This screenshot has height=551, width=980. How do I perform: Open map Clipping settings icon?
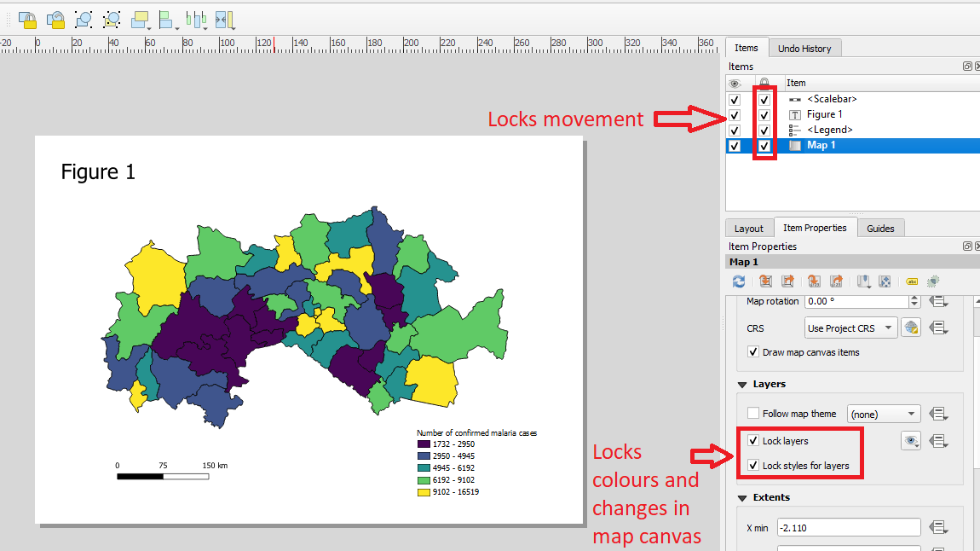tap(934, 281)
